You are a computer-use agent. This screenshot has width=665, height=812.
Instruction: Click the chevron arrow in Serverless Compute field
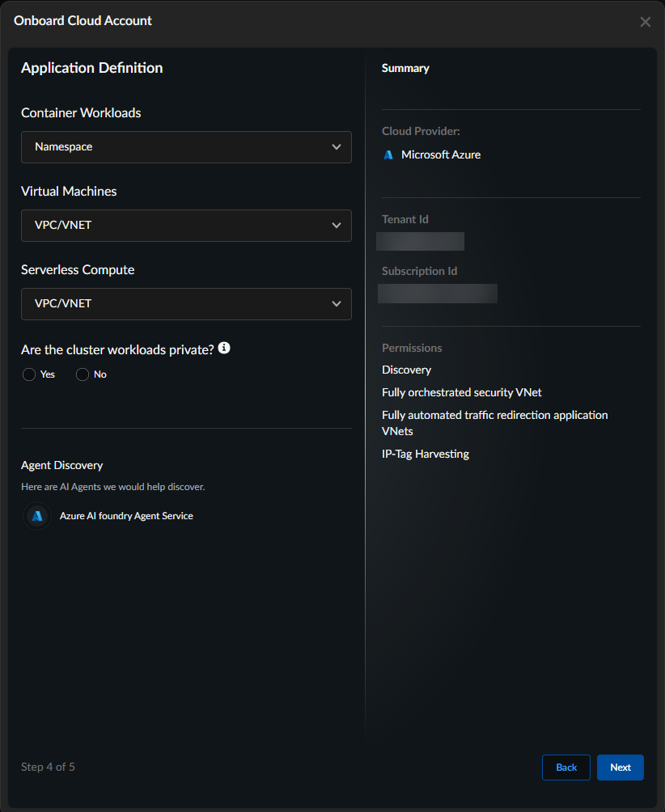pos(337,304)
